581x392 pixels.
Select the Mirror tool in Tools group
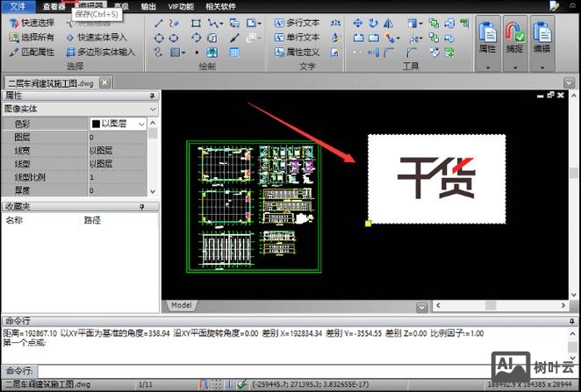tap(388, 24)
